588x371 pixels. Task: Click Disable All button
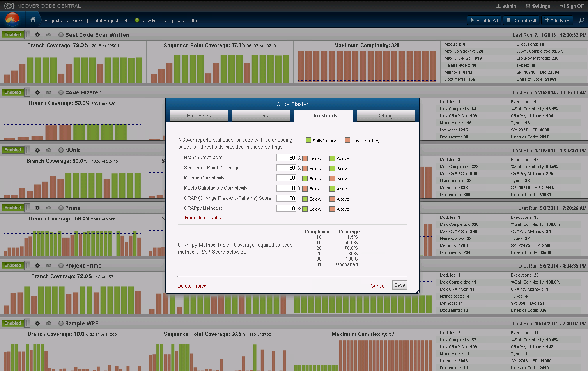coord(521,20)
